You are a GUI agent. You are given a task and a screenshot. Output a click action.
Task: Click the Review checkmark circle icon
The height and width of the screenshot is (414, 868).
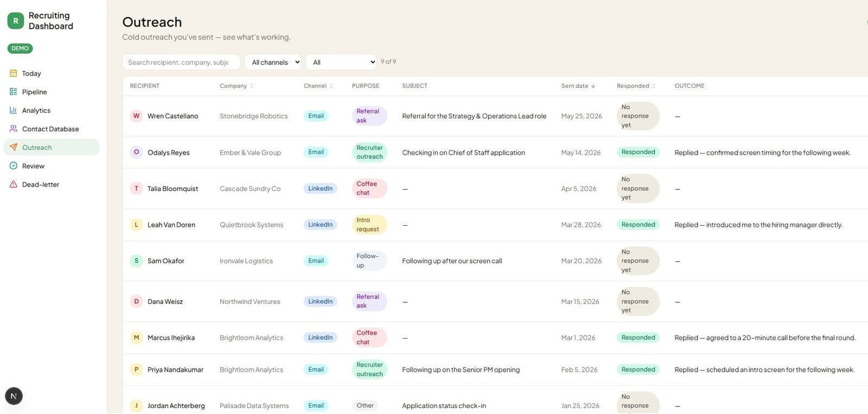tap(14, 165)
